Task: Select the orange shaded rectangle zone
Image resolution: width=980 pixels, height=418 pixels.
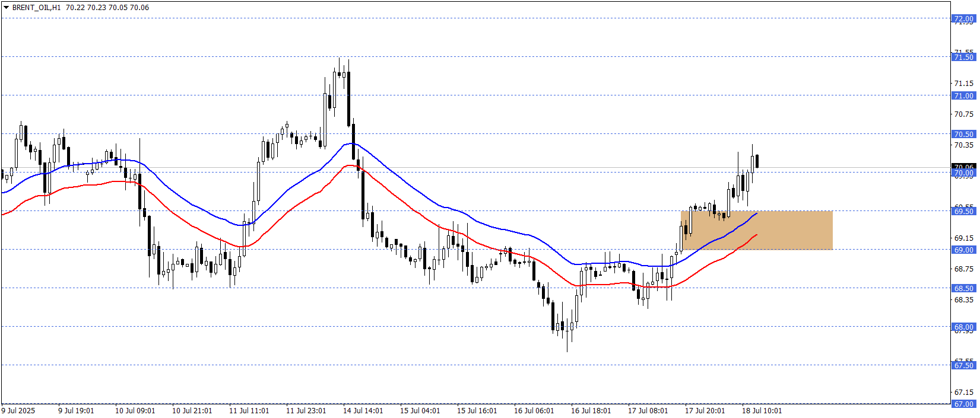Action: pyautogui.click(x=757, y=230)
